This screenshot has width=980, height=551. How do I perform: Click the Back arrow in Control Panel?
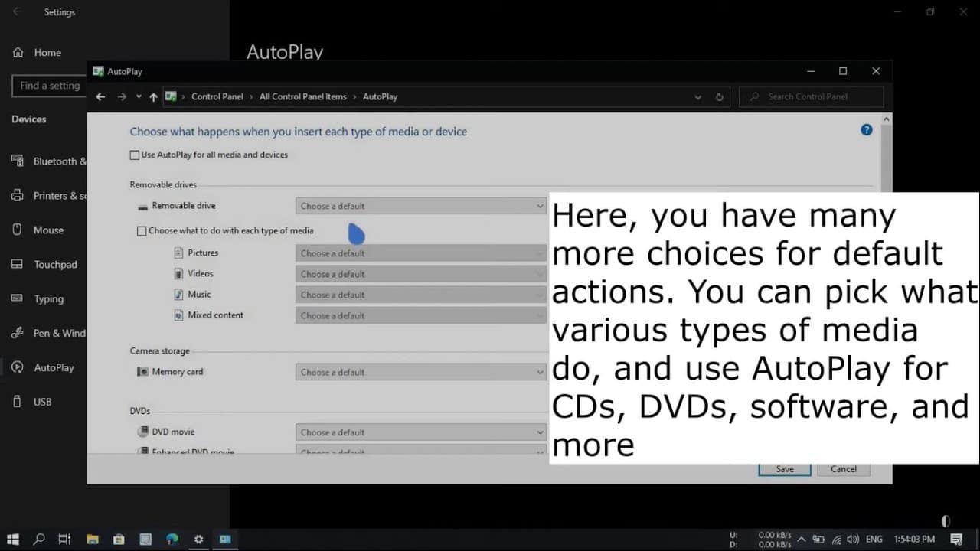[x=100, y=97]
